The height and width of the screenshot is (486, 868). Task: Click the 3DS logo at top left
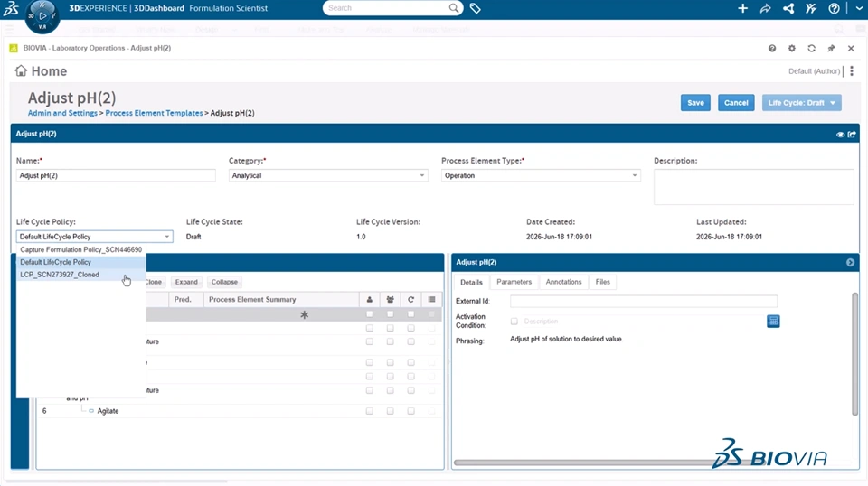pos(11,8)
